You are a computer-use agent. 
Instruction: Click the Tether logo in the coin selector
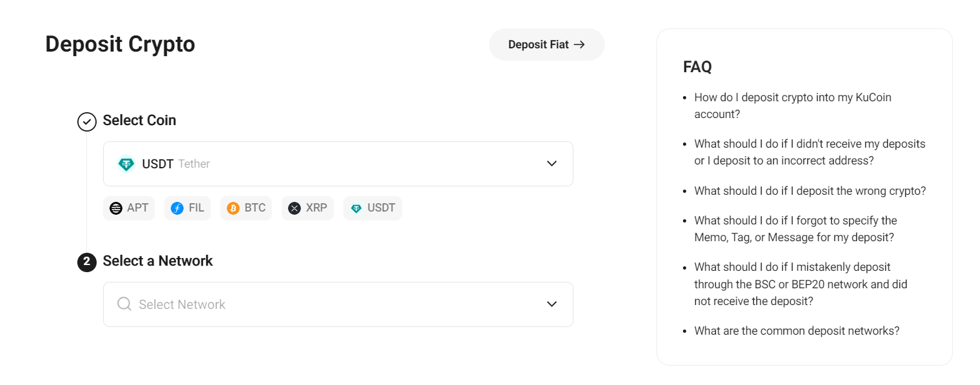(126, 164)
